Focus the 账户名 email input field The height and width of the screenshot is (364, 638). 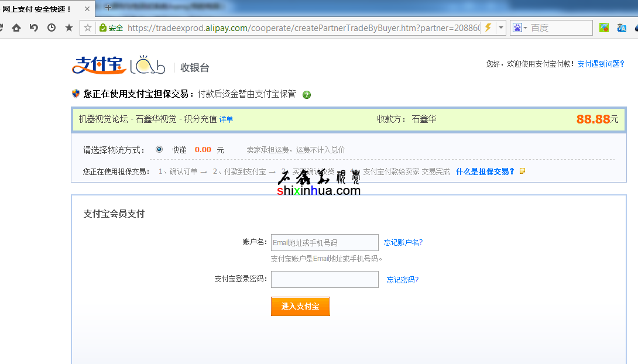[x=324, y=242]
